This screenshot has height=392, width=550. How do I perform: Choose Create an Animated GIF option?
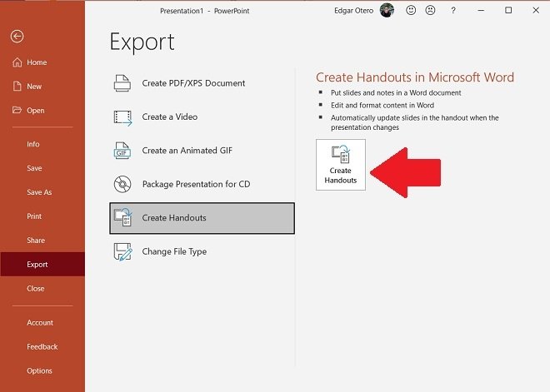point(202,151)
